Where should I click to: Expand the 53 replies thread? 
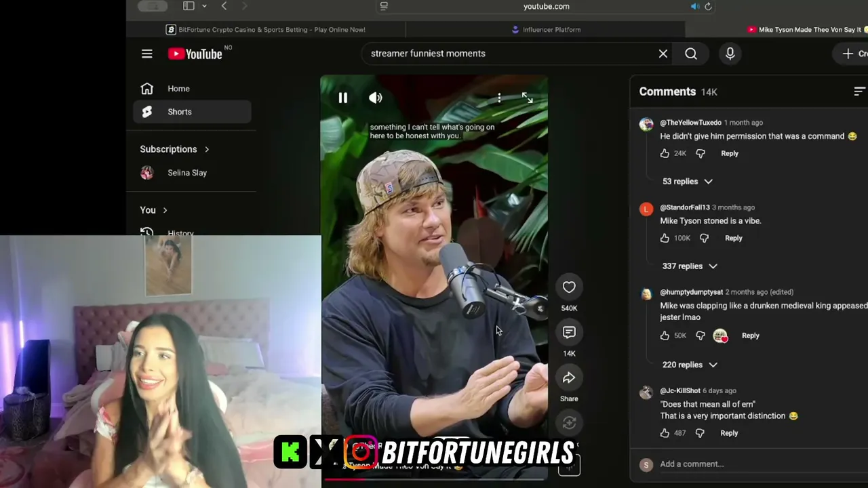click(x=688, y=182)
